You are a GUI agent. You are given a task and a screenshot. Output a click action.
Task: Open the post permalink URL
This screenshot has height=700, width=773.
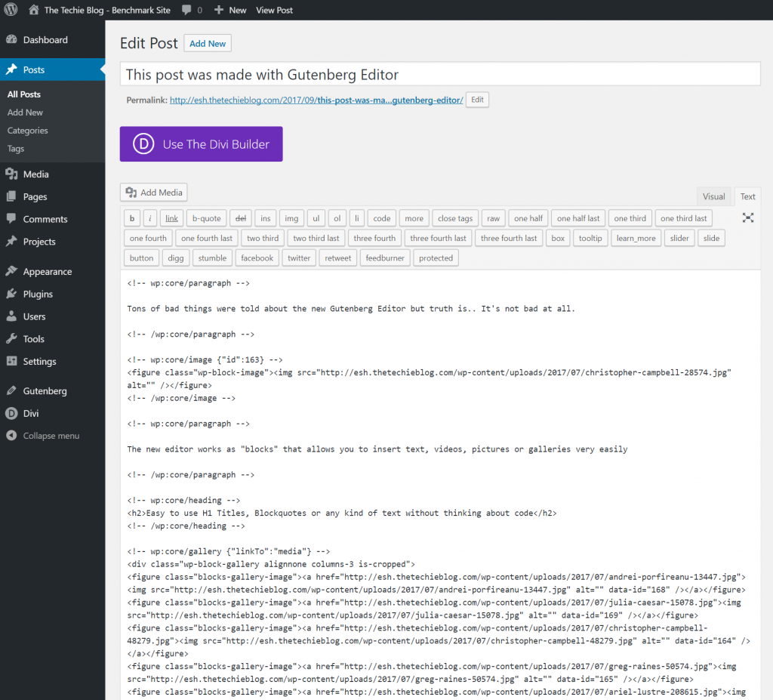tap(316, 100)
